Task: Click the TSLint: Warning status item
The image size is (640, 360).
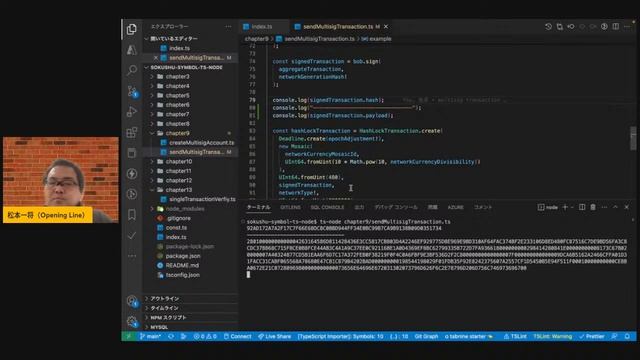Action: point(552,336)
